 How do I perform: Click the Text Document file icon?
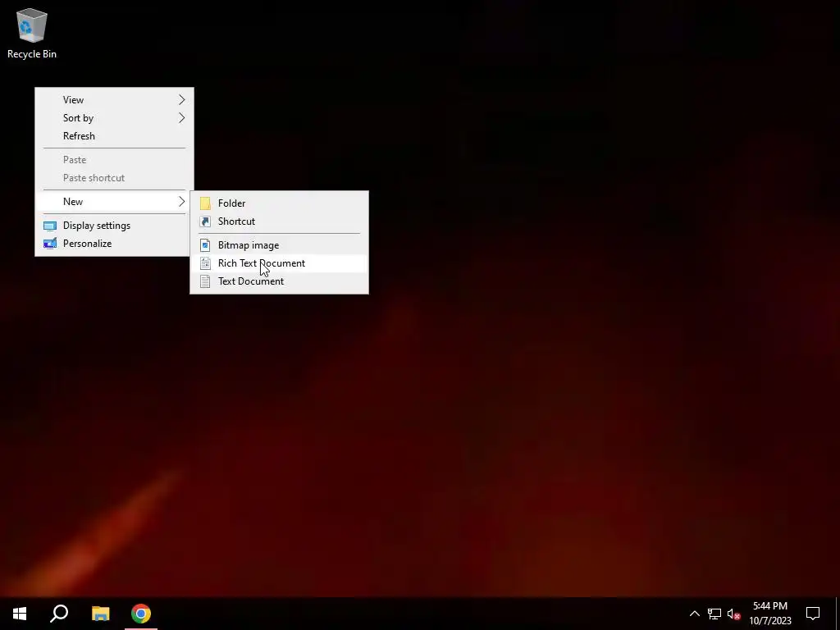point(205,281)
